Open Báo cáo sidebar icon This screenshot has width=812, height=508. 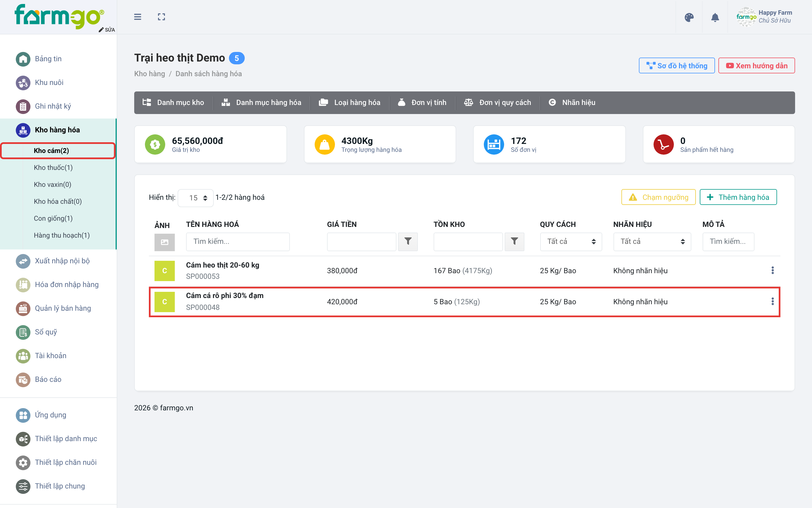23,380
